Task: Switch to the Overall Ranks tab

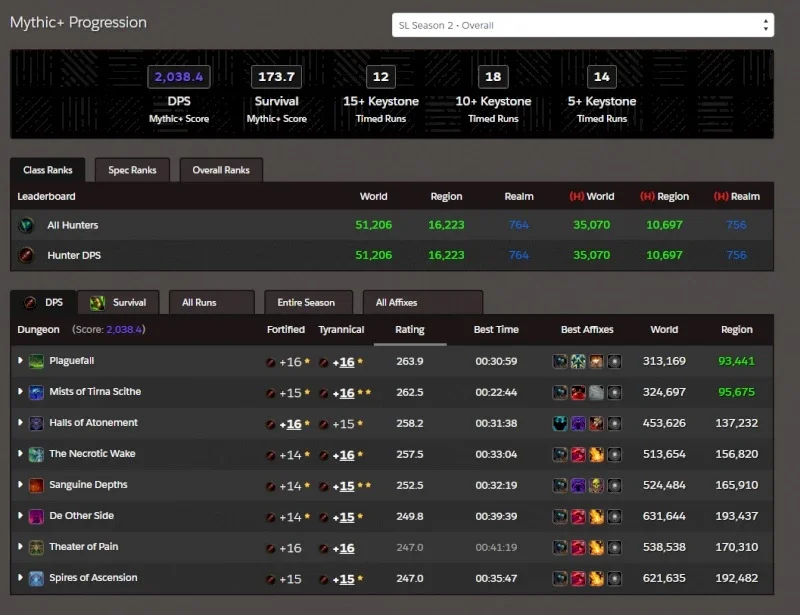Action: [x=221, y=170]
